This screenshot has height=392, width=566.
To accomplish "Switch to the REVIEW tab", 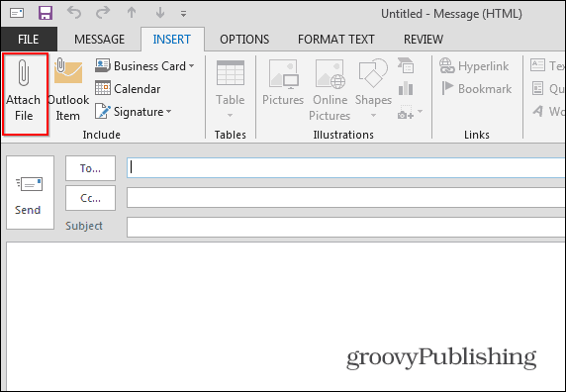I will pyautogui.click(x=424, y=39).
